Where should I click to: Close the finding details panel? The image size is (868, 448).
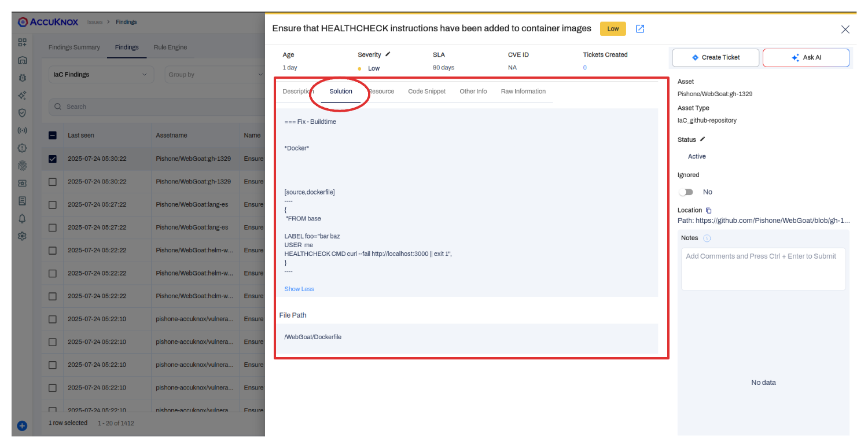click(845, 30)
